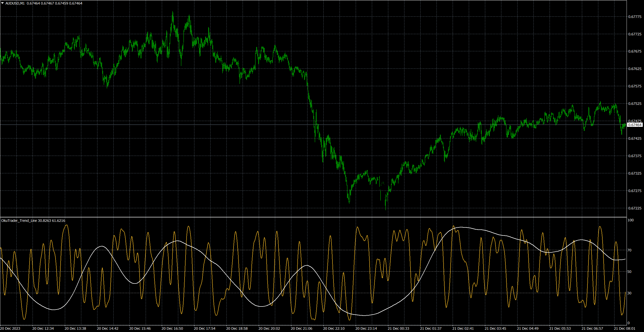Click the 21 Dec 00:33 time label

coord(398,328)
